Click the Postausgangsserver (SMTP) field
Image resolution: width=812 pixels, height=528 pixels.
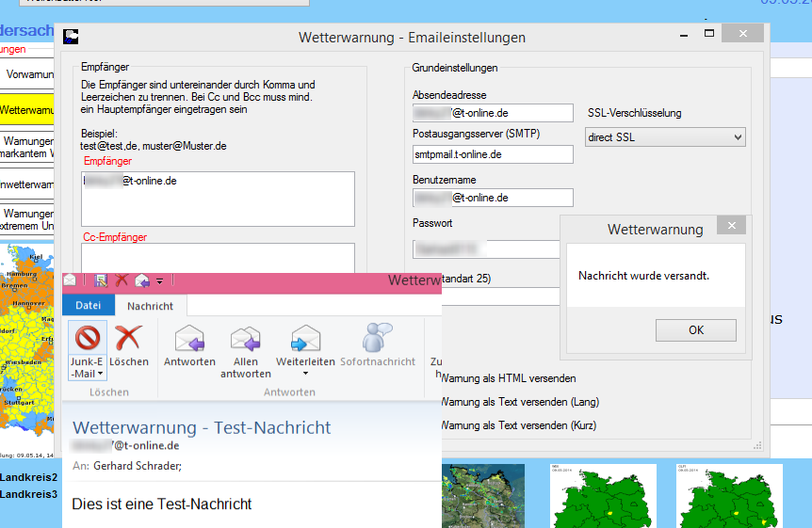click(x=492, y=154)
